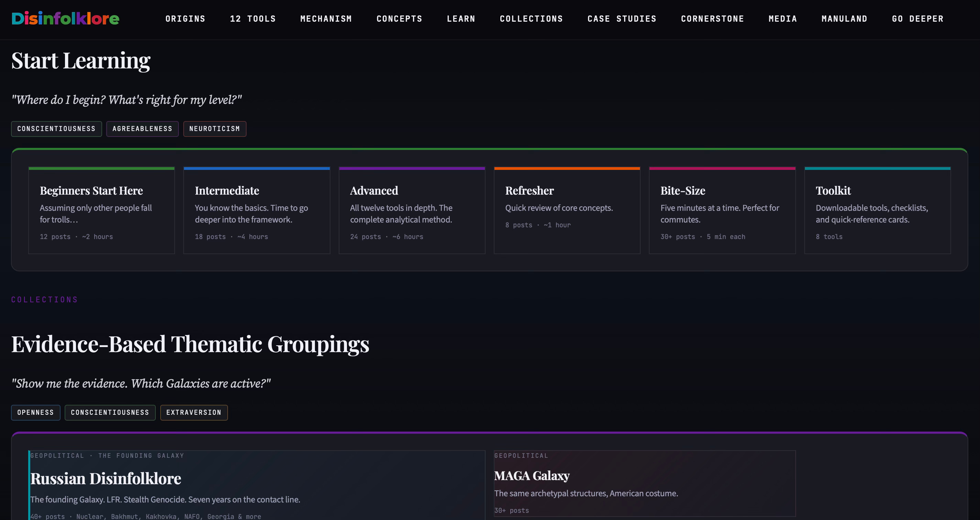Screen dimensions: 980x520
Task: Select the Agreeableness tag
Action: pyautogui.click(x=142, y=129)
